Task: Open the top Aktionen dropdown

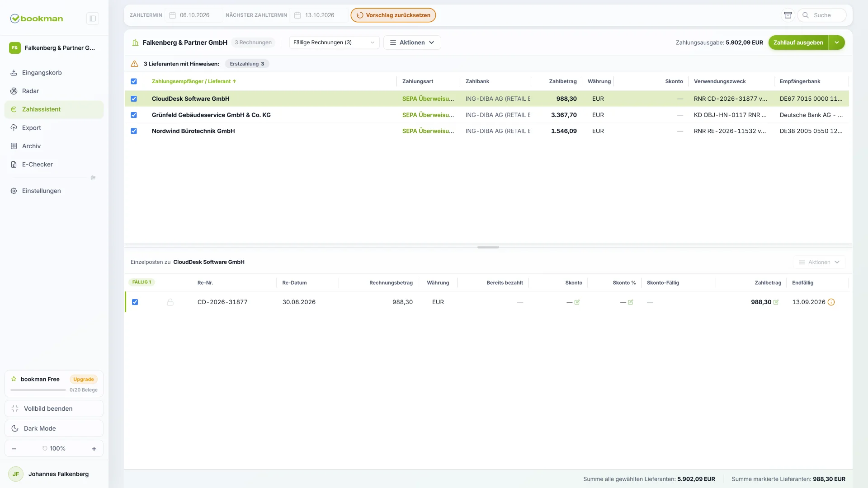Action: point(412,42)
